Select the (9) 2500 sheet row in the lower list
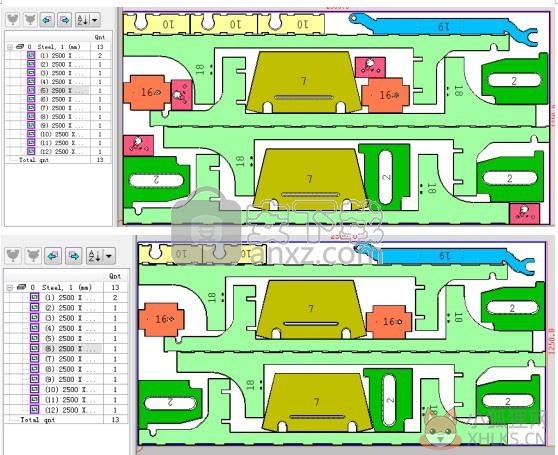This screenshot has height=455, width=558. click(67, 379)
